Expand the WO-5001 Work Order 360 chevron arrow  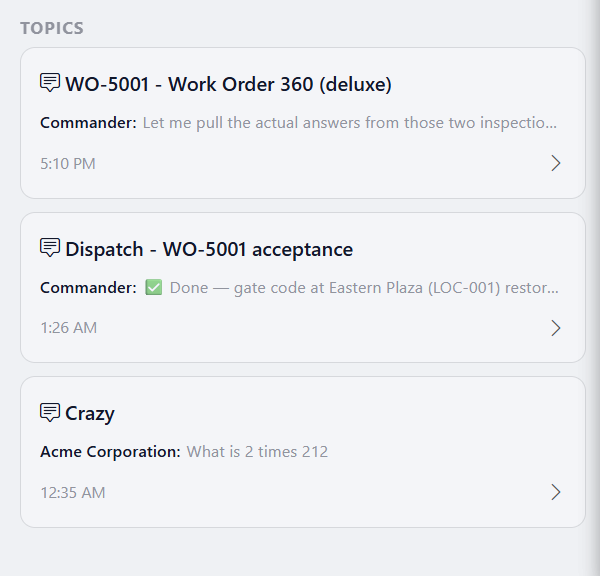tap(556, 163)
